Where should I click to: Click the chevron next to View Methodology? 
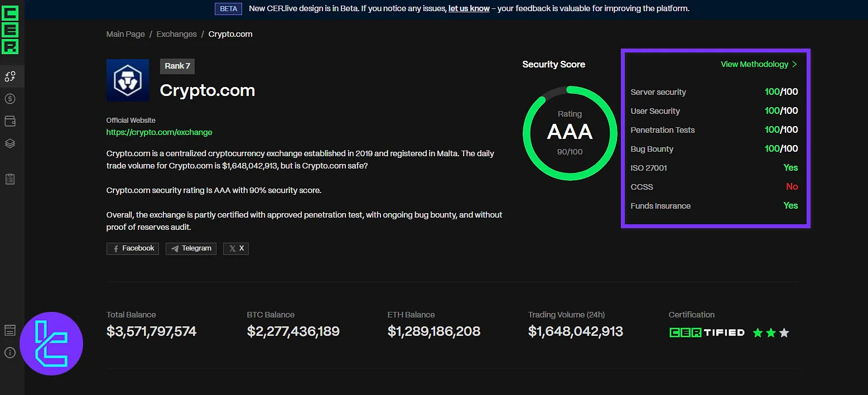point(794,64)
